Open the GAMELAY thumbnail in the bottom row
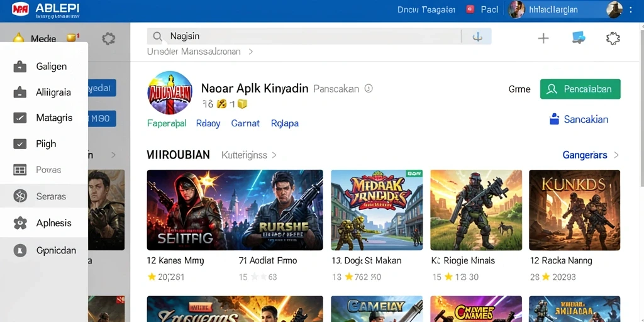 click(x=377, y=309)
